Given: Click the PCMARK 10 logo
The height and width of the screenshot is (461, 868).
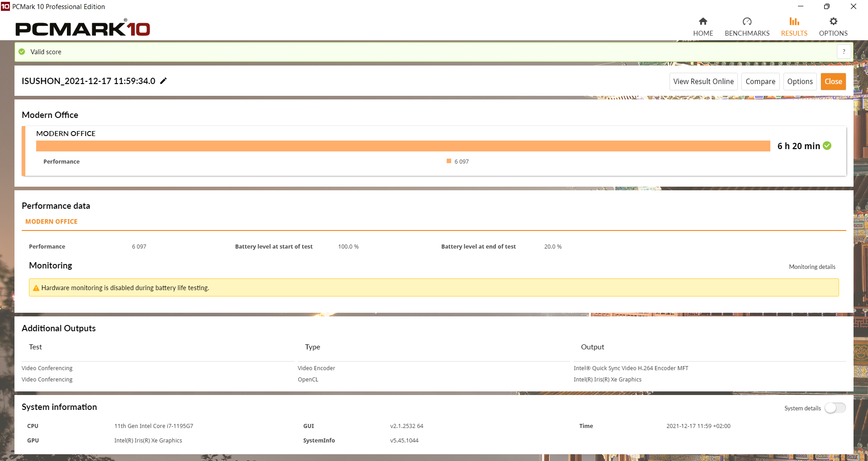Looking at the screenshot, I should (83, 28).
